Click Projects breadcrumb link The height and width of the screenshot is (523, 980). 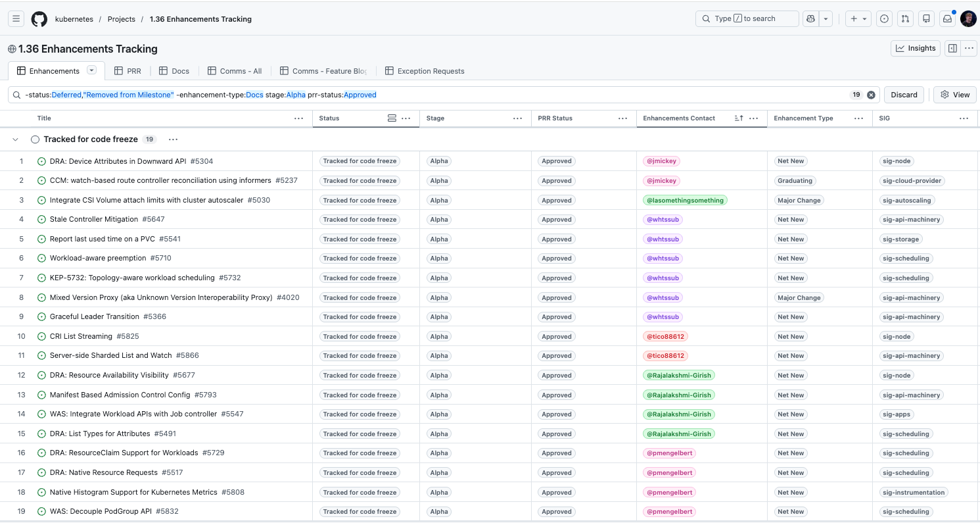coord(122,19)
